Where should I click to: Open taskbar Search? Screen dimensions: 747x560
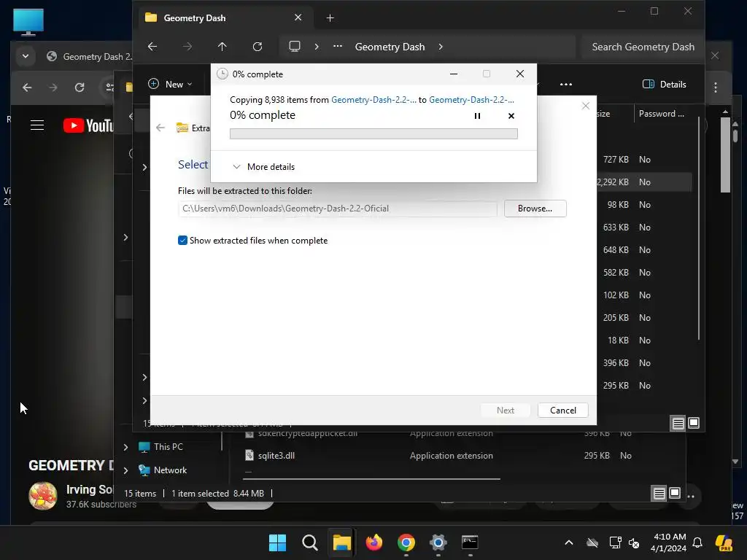[309, 542]
